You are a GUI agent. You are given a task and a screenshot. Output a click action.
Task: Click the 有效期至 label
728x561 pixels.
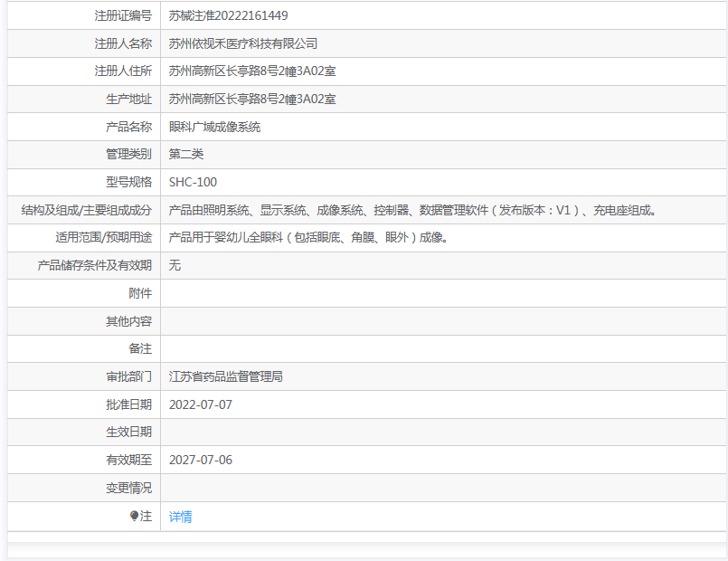tap(128, 460)
